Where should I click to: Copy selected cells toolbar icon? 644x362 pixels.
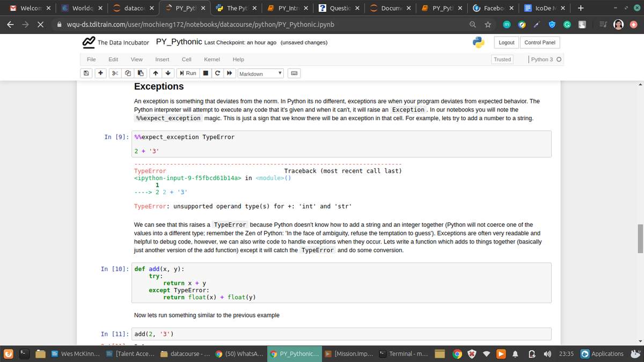click(128, 73)
